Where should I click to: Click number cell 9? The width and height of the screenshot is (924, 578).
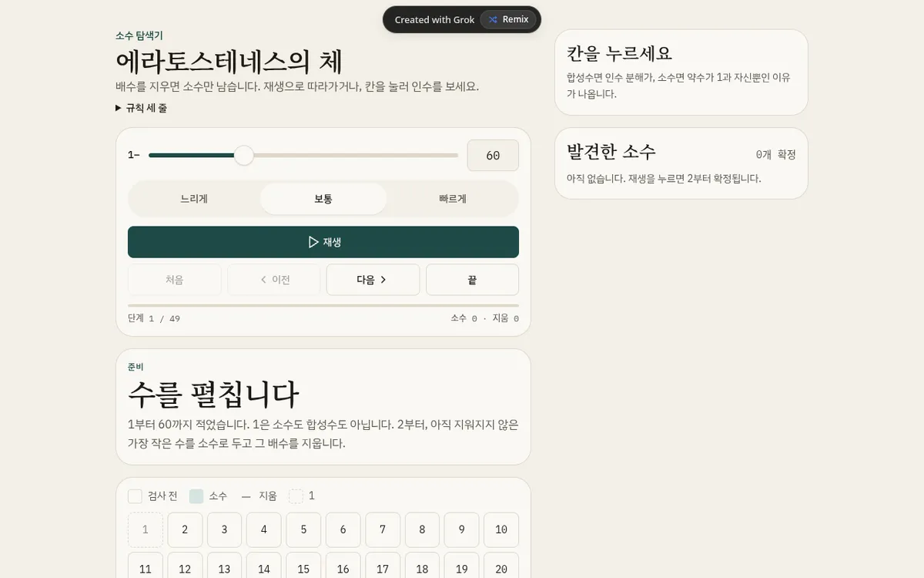click(462, 529)
